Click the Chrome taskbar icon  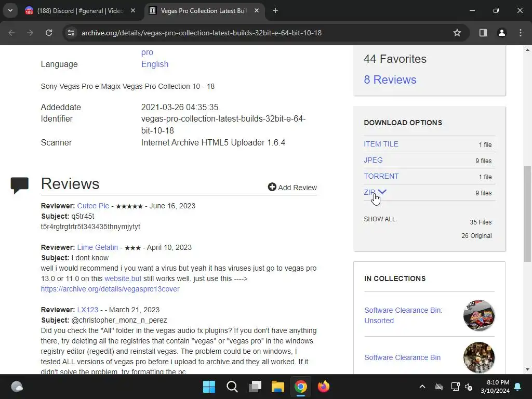point(301,387)
